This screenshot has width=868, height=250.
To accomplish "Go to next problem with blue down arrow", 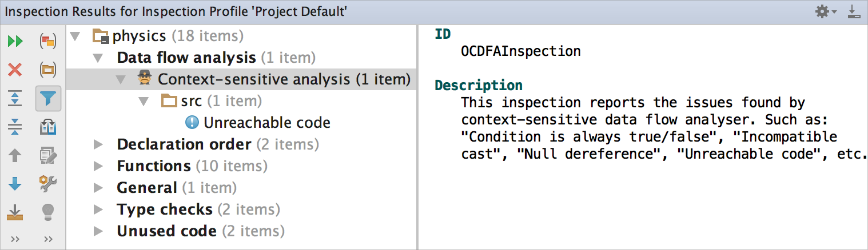I will [x=15, y=184].
